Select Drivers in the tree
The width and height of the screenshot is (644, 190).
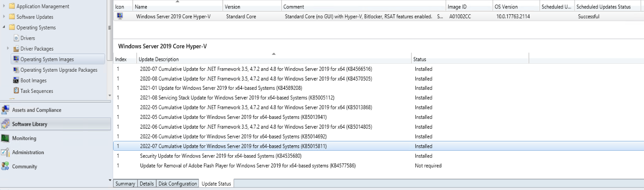[28, 38]
